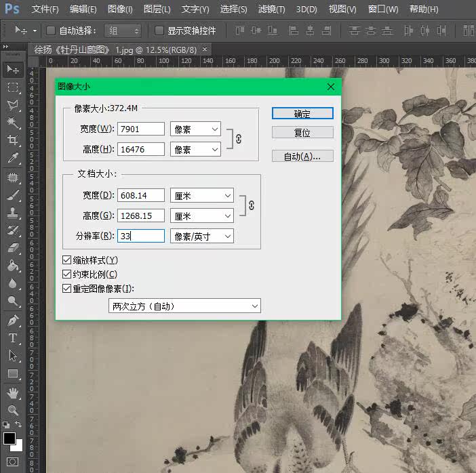This screenshot has height=473, width=476.
Task: Select the Rectangle shape tool
Action: coord(13,373)
